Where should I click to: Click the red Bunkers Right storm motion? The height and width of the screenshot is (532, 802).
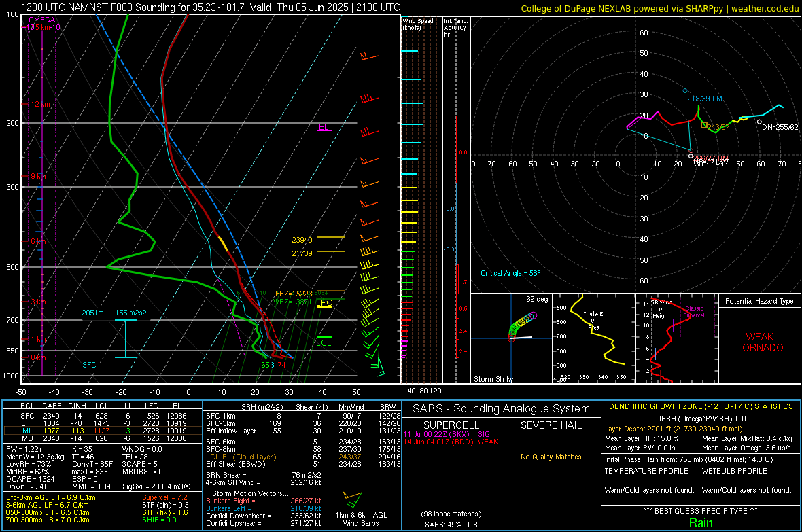(264, 501)
